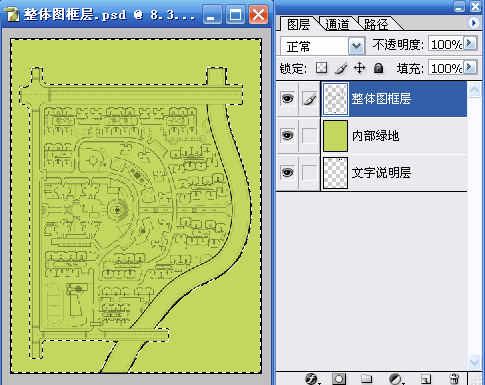Open the 正常 blend mode dropdown
Screen dimensions: 485x385
(356, 46)
